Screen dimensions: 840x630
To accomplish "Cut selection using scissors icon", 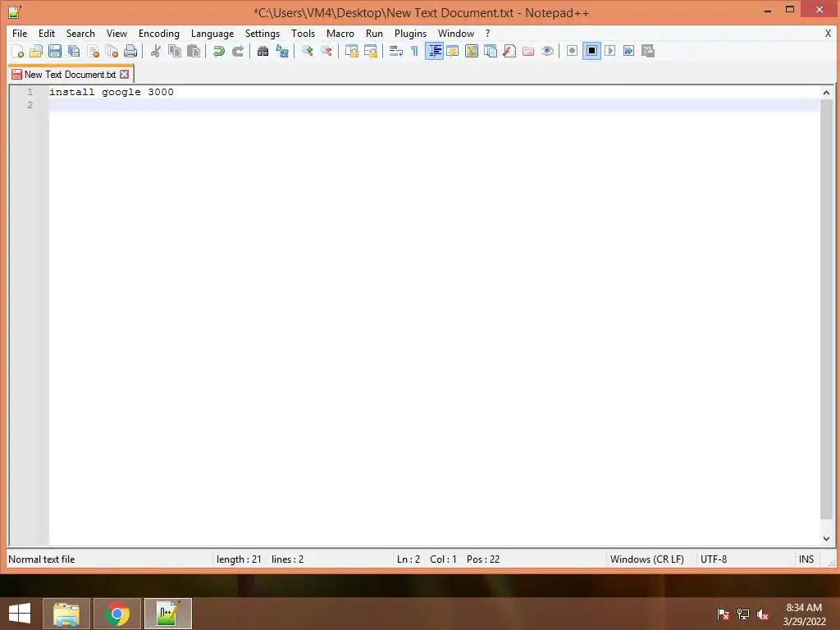I will pyautogui.click(x=155, y=51).
